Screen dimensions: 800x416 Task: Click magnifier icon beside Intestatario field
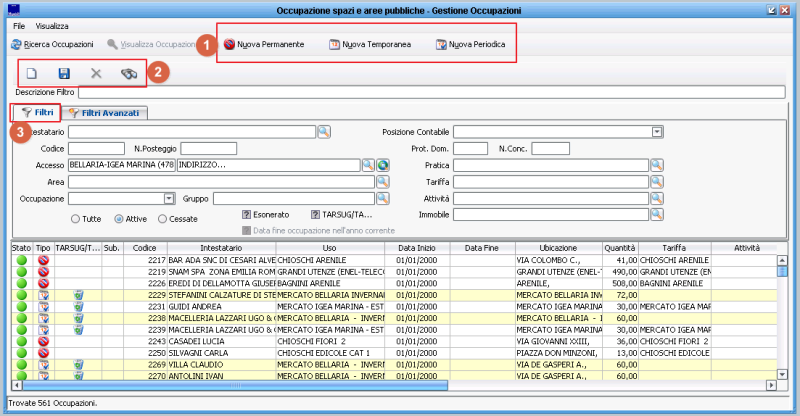[x=323, y=131]
